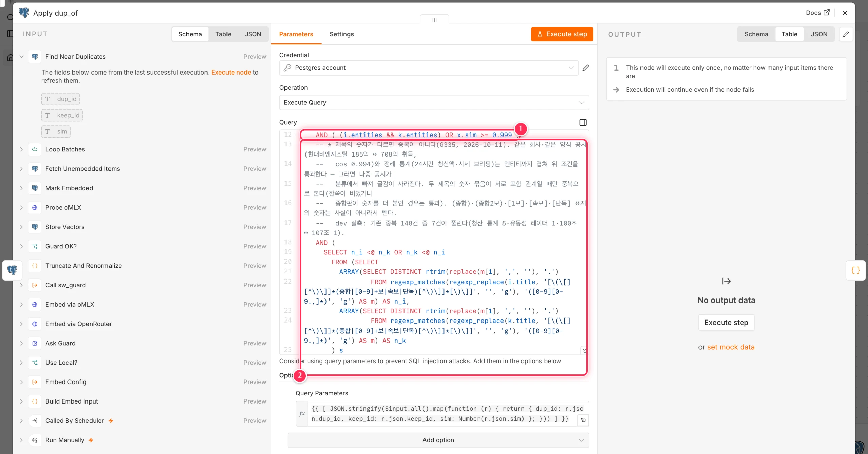Close the Apply dup_of node panel

tap(845, 13)
